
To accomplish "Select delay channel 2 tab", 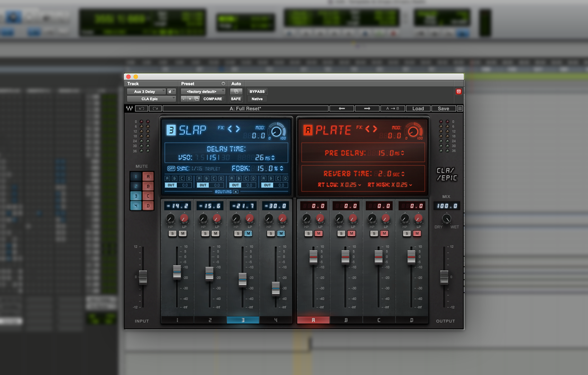I will 210,320.
